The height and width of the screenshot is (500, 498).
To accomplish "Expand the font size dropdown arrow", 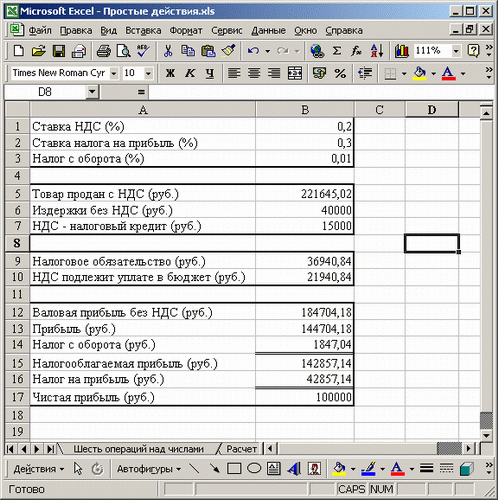I will (x=148, y=73).
